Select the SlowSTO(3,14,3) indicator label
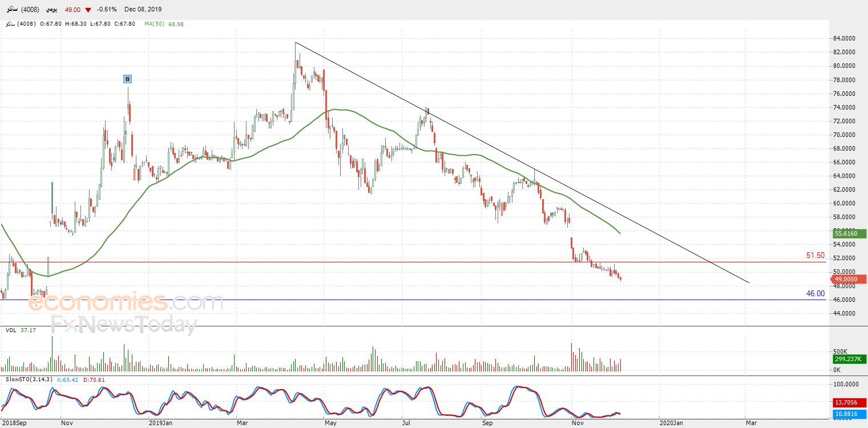The width and height of the screenshot is (868, 428). (x=29, y=379)
